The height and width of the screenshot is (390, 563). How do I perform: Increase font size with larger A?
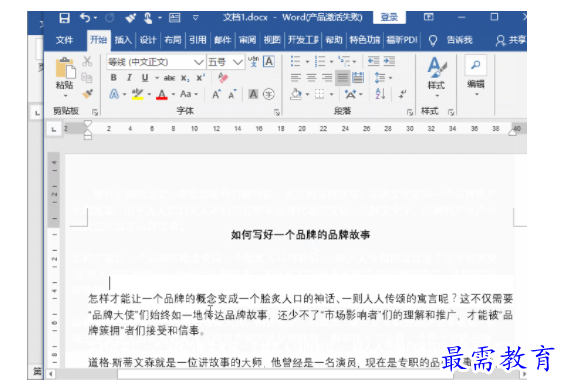(216, 94)
